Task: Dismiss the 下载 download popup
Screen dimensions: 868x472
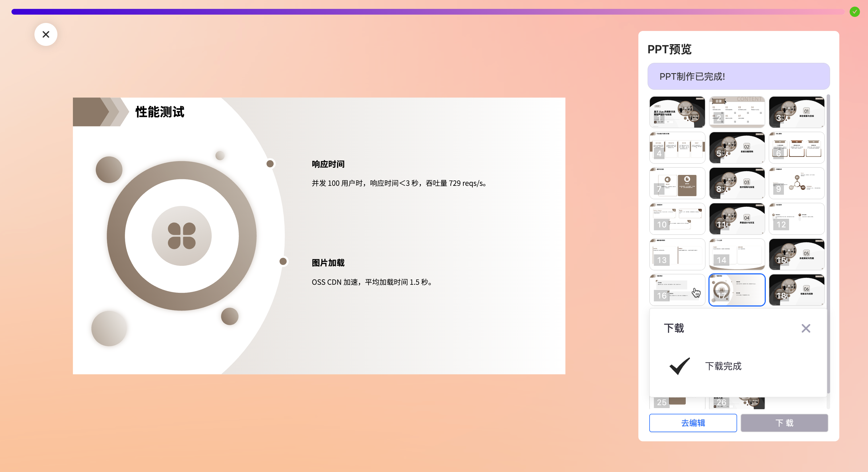Action: pos(806,328)
